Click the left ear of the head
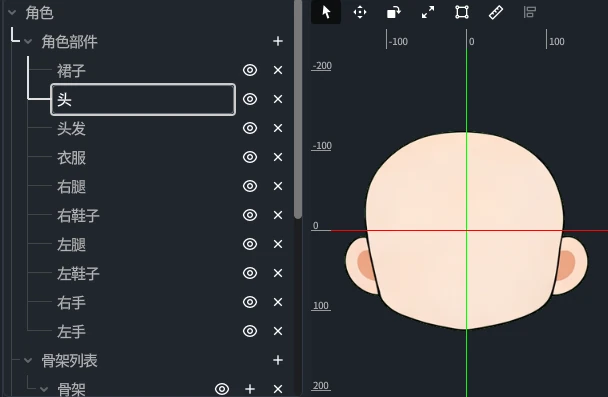Screen dimensions: 608x397 point(361,266)
